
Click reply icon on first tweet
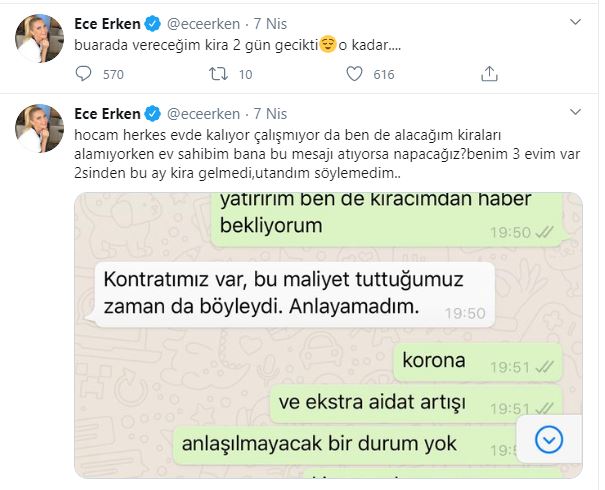83,74
